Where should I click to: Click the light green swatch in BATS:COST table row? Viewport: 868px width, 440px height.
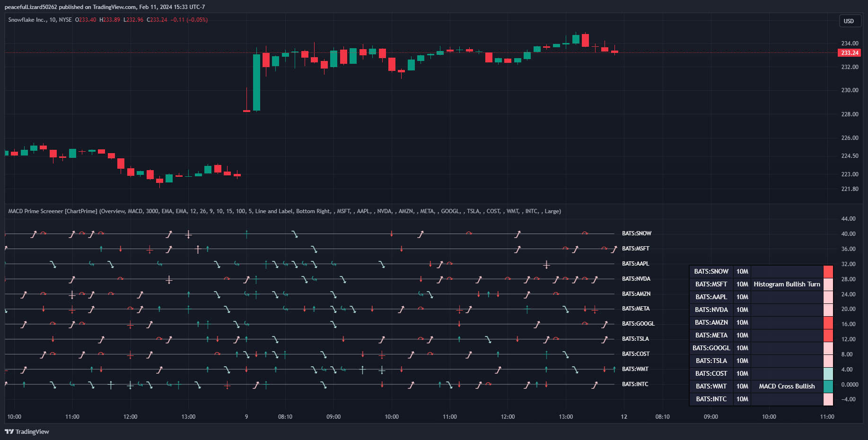828,374
